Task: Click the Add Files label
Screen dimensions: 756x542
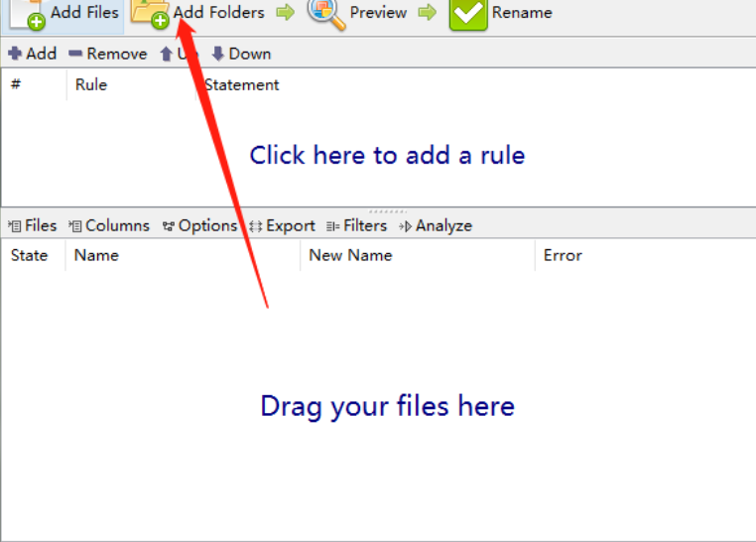Action: (84, 12)
